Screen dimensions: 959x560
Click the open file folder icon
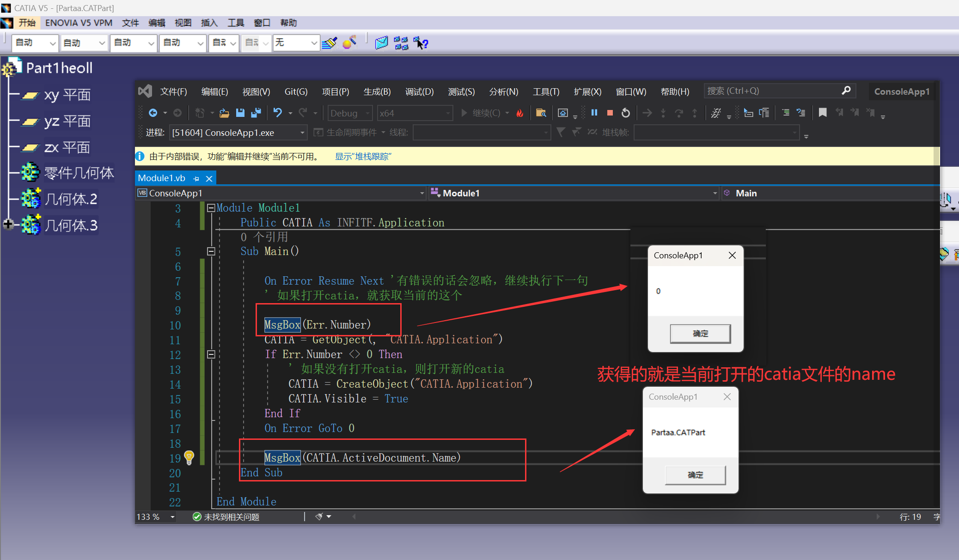[x=224, y=113]
